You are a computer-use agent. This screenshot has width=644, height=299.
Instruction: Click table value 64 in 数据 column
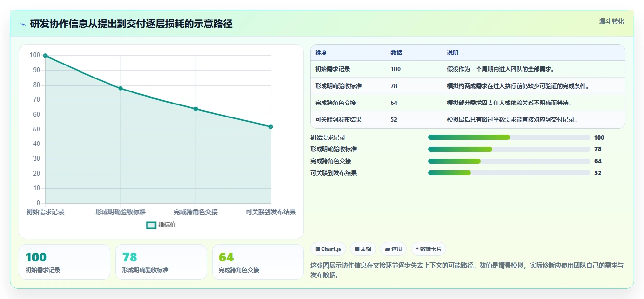coord(394,103)
